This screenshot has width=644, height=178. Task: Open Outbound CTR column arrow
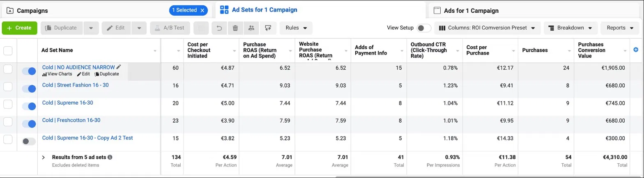(458, 51)
